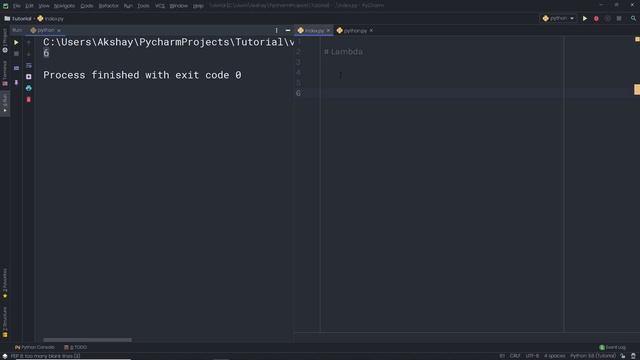Open the Edit menu
Viewport: 640px width, 360px height.
(29, 6)
